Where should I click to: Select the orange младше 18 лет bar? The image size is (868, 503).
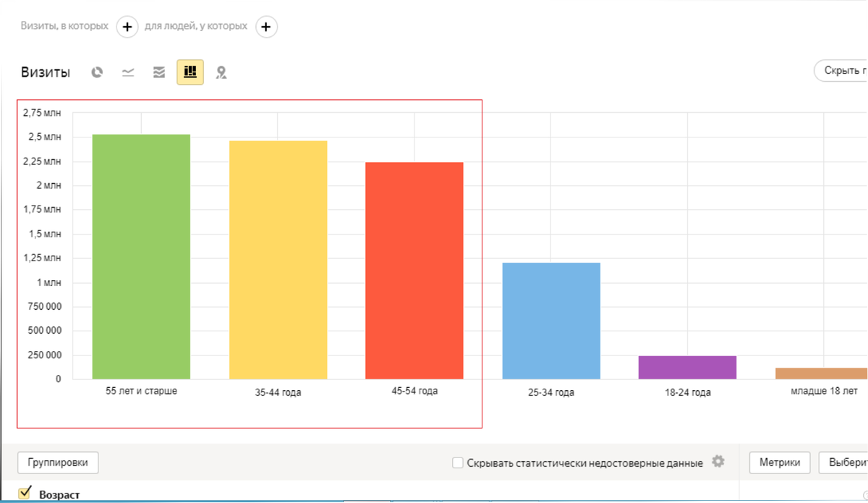click(822, 373)
